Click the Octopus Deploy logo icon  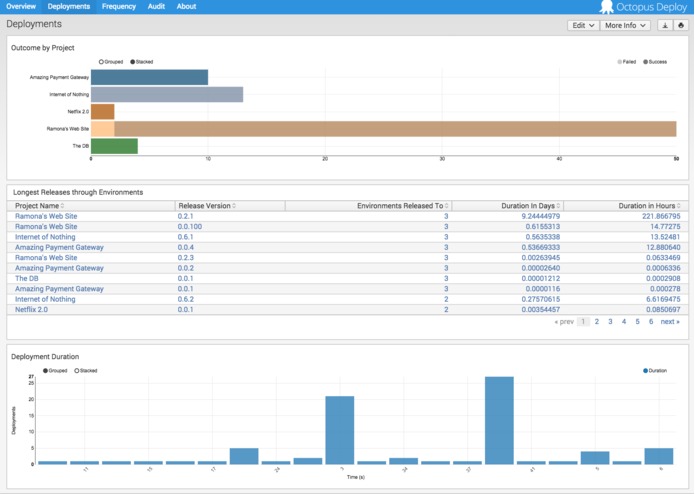606,7
